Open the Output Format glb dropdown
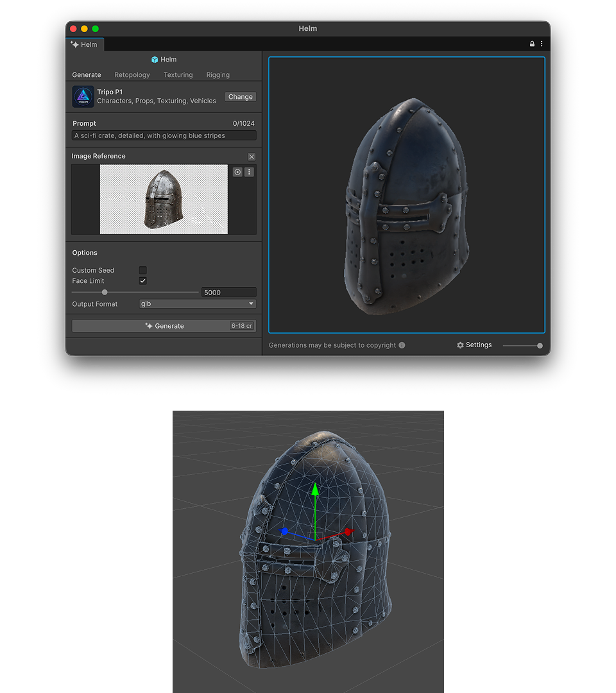The height and width of the screenshot is (693, 616). [198, 304]
